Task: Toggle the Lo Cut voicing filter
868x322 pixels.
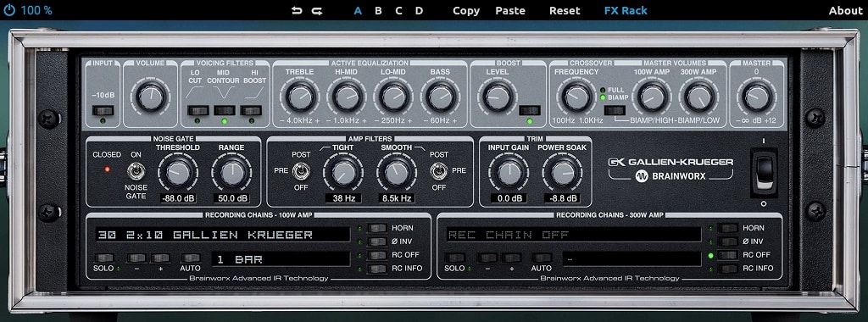Action: 198,110
